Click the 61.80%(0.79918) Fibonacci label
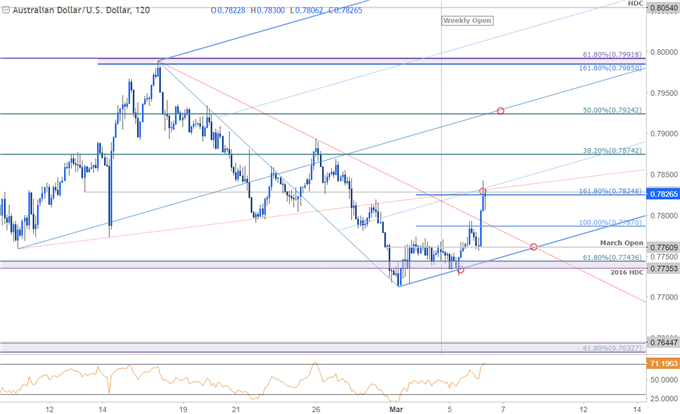 [612, 55]
